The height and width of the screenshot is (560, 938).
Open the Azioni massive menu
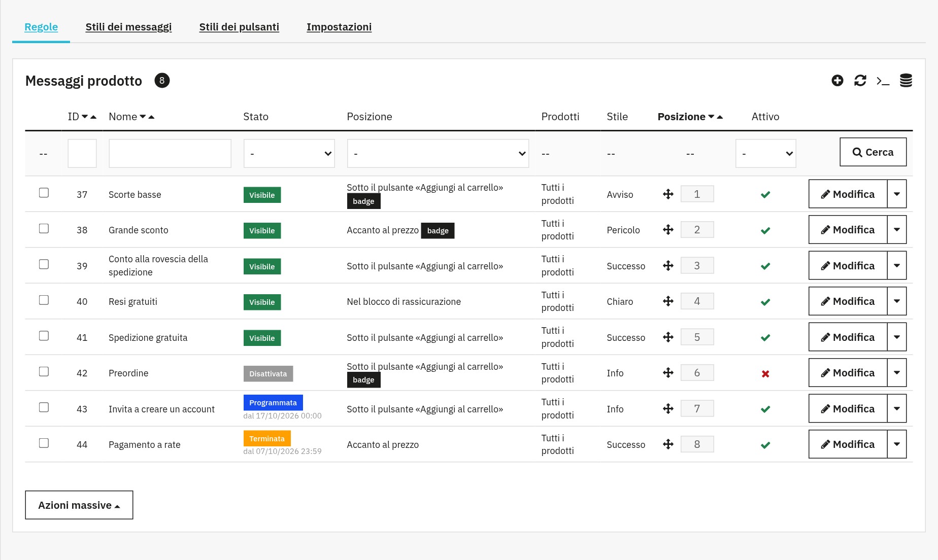click(x=79, y=505)
